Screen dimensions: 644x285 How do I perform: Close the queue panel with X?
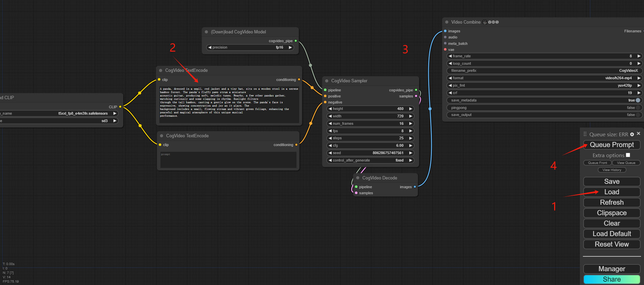click(638, 134)
